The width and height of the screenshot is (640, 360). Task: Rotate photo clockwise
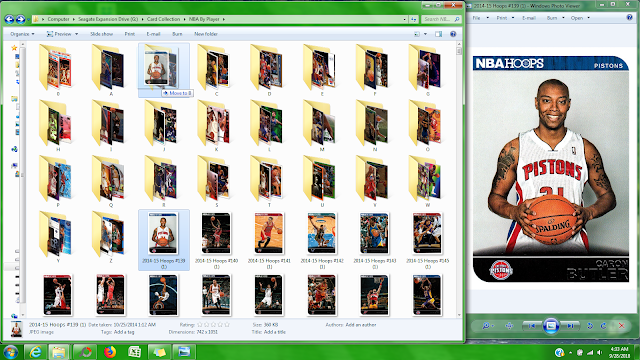[603, 326]
